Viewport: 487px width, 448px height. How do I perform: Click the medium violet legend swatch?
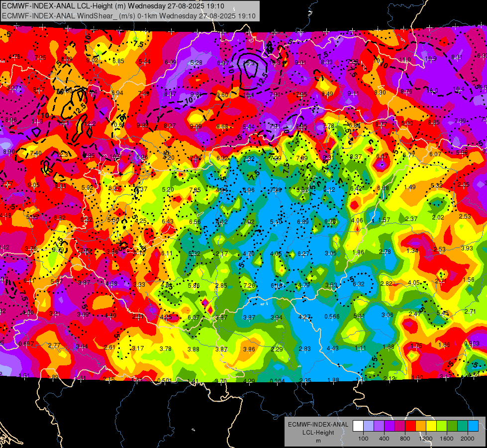pyautogui.click(x=379, y=426)
